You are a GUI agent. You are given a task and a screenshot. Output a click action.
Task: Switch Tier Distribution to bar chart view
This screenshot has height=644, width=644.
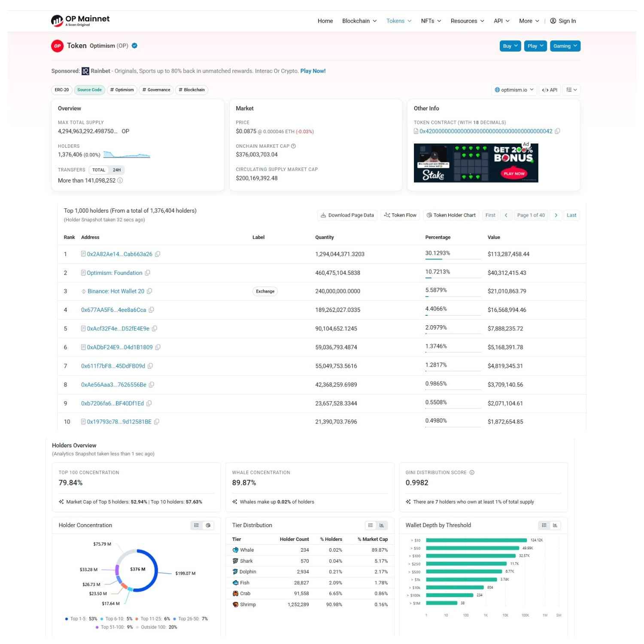point(382,525)
